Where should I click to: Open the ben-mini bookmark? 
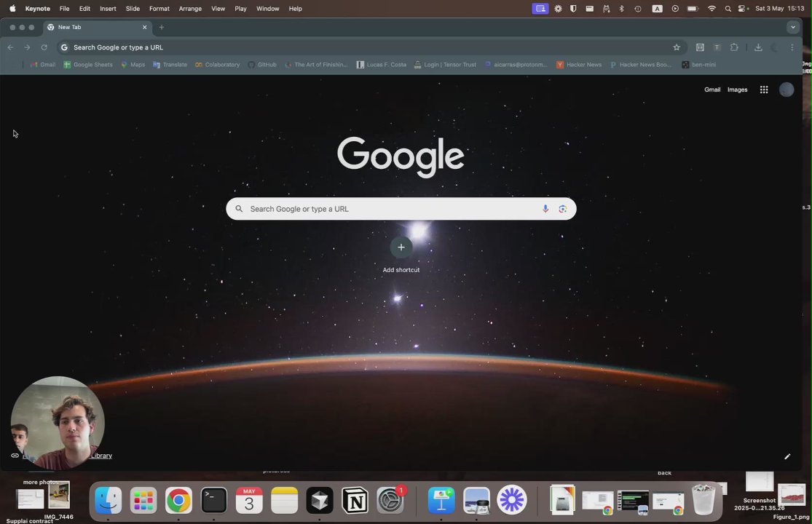click(x=698, y=65)
